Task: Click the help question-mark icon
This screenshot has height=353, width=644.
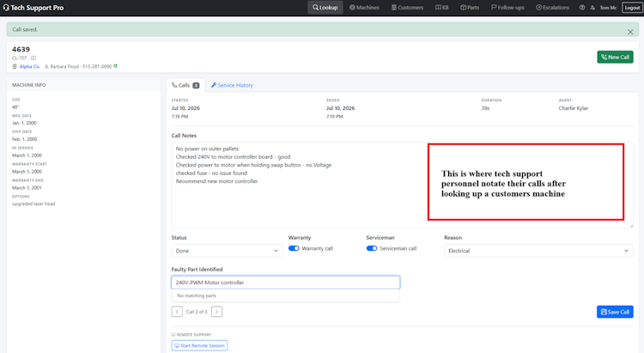Action: [x=582, y=8]
